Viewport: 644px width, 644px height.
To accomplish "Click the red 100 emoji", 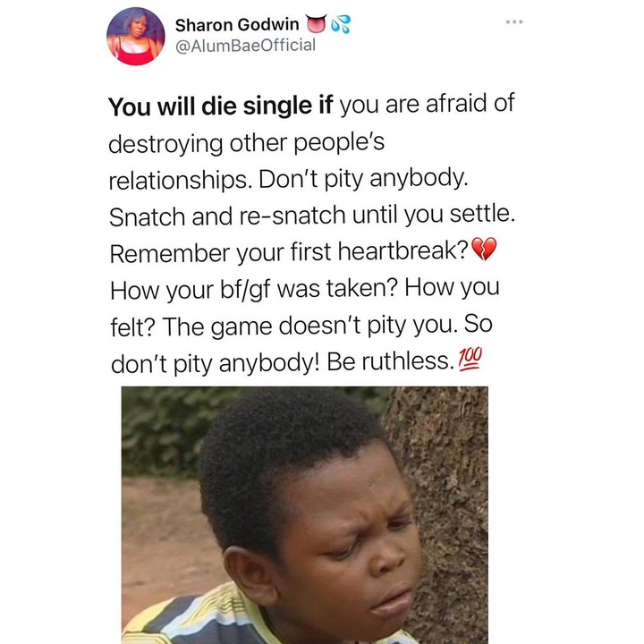I will coord(469,360).
